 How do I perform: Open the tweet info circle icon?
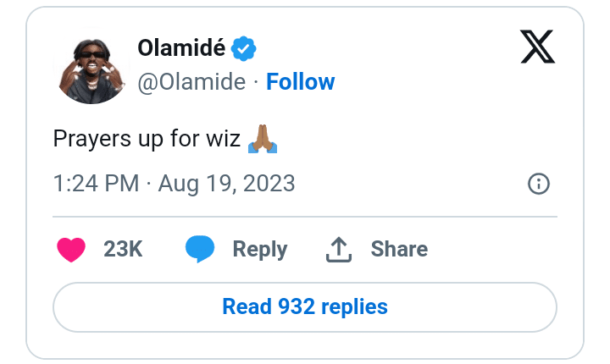pyautogui.click(x=539, y=184)
